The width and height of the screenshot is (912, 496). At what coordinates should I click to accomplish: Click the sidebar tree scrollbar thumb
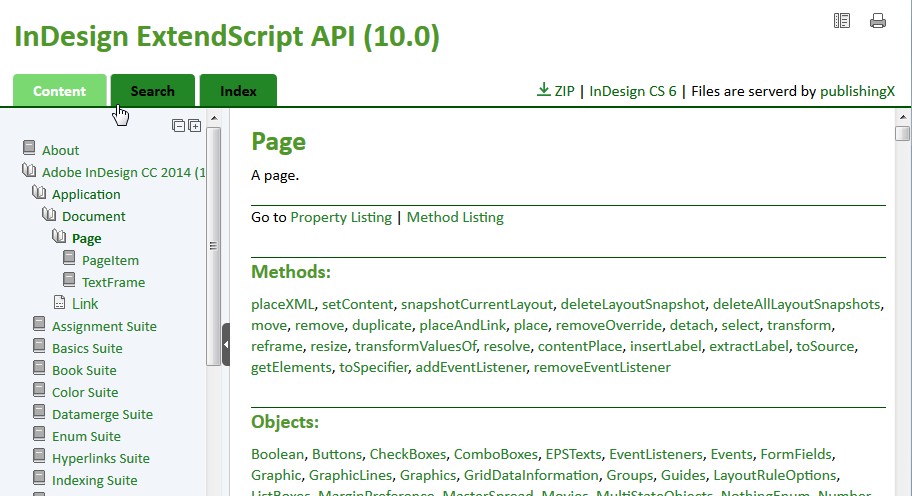point(213,246)
